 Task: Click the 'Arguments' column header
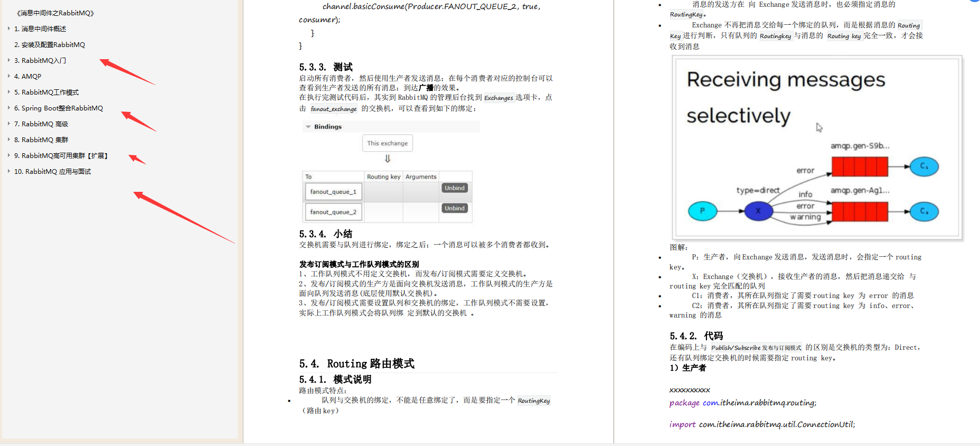[x=421, y=176]
